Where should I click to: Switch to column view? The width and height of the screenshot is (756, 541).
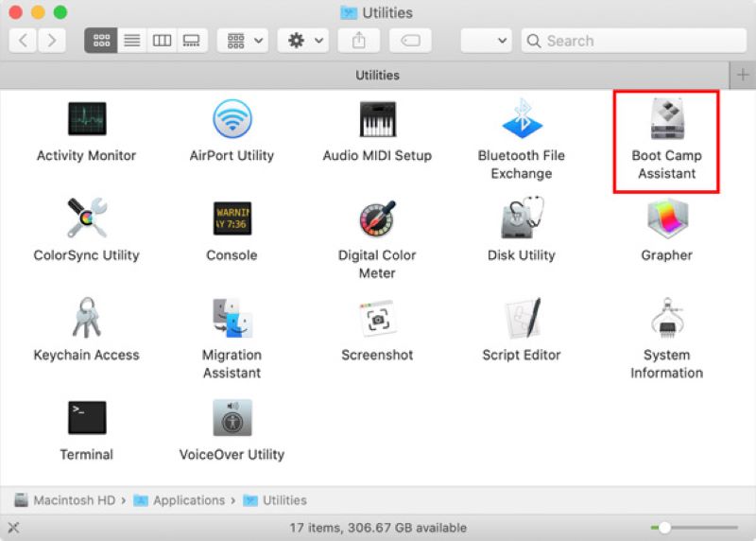(162, 40)
